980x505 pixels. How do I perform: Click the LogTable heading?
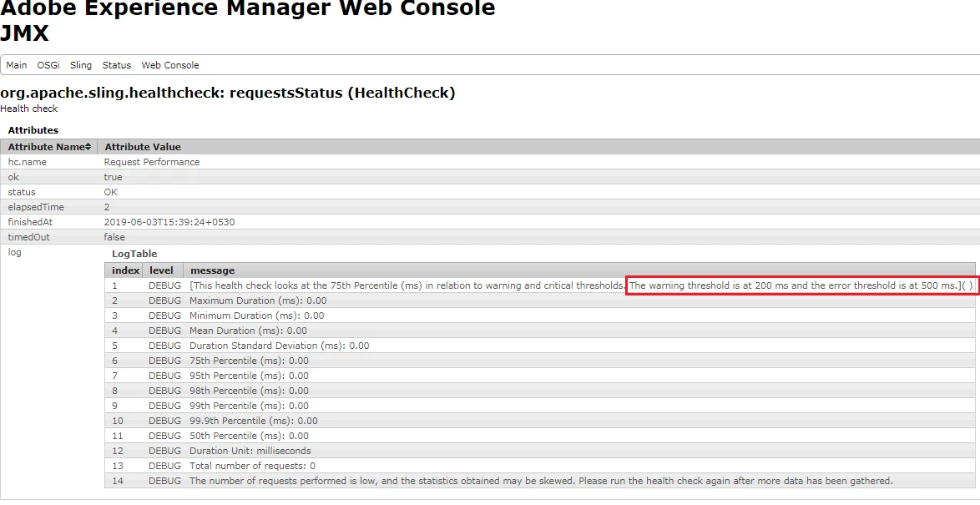coord(134,254)
